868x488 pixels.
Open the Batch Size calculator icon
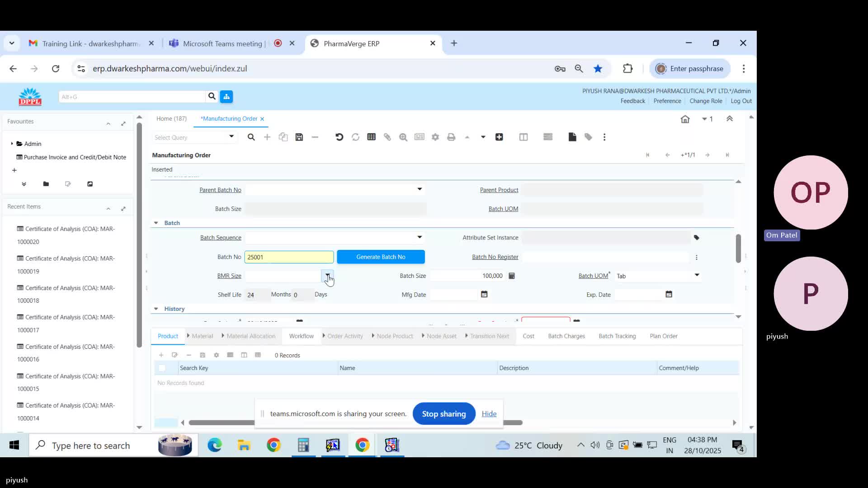tap(512, 276)
